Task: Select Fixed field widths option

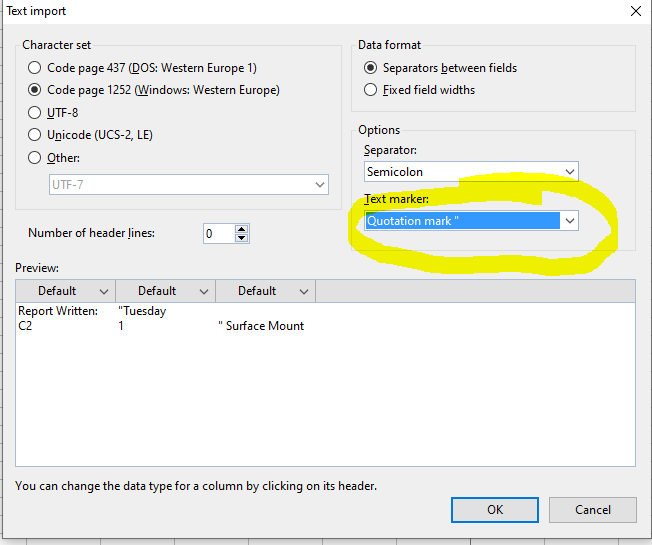Action: [x=372, y=90]
